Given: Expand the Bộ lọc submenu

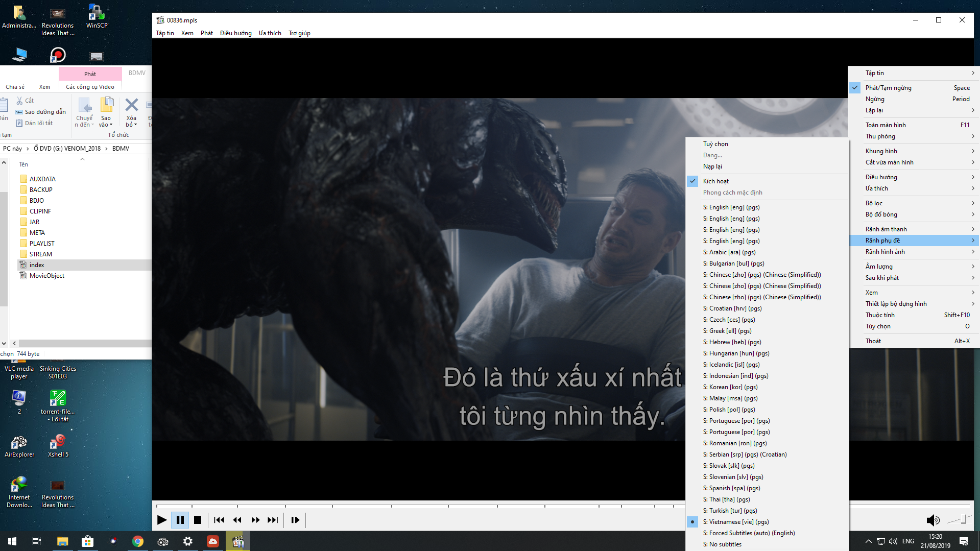Looking at the screenshot, I should point(914,203).
